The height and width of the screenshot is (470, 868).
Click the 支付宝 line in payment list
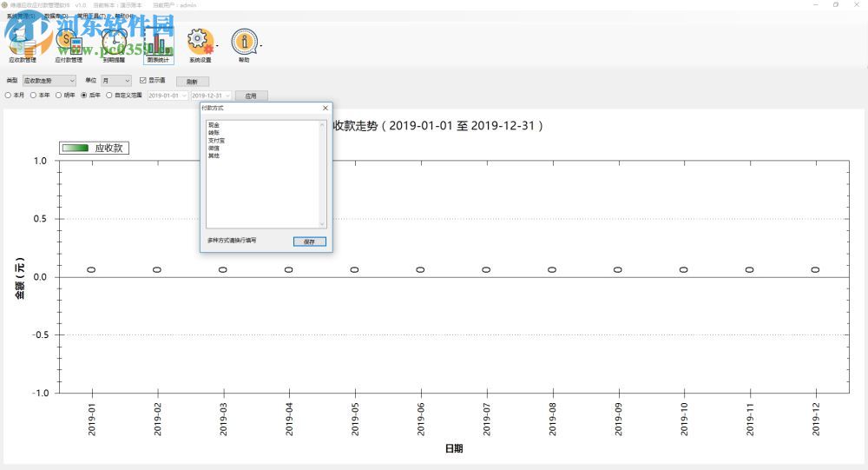click(216, 141)
